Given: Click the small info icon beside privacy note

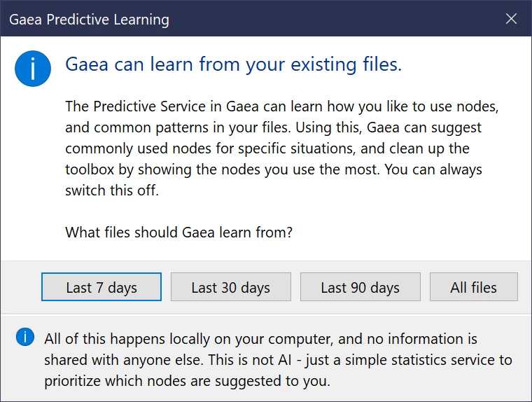Looking at the screenshot, I should [25, 337].
